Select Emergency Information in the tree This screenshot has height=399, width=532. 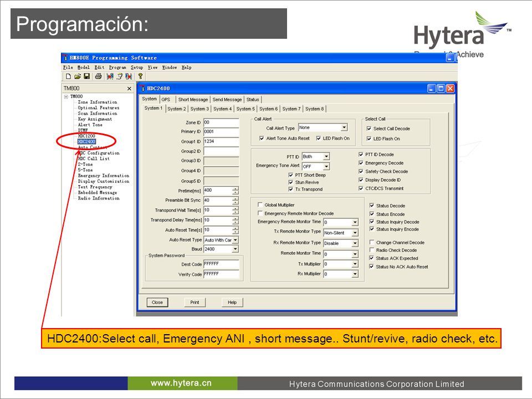point(104,176)
